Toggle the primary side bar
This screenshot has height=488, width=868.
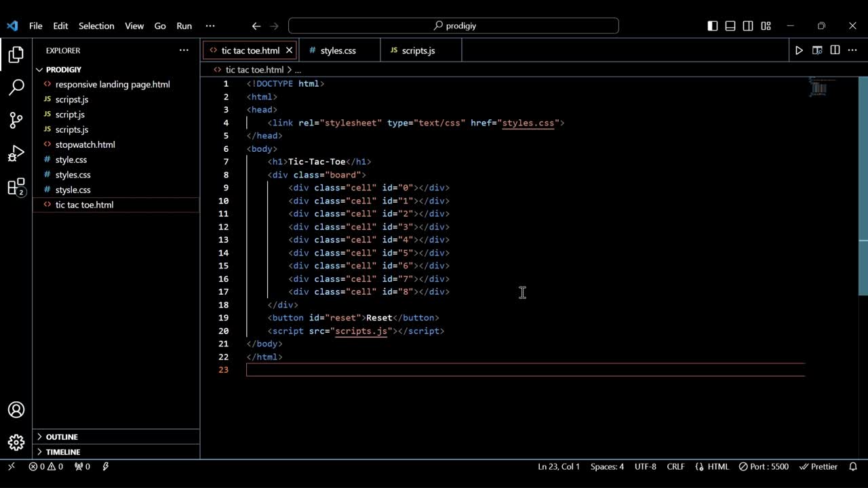pos(713,26)
